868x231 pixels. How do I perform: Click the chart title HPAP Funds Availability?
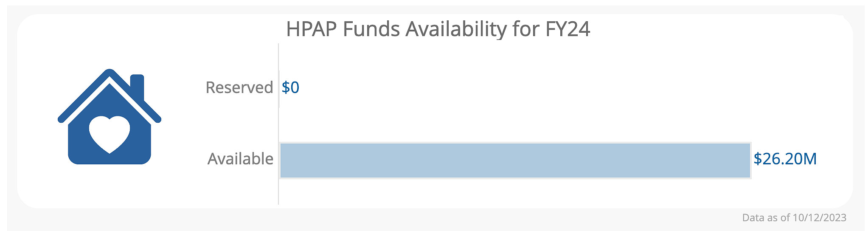click(x=438, y=29)
